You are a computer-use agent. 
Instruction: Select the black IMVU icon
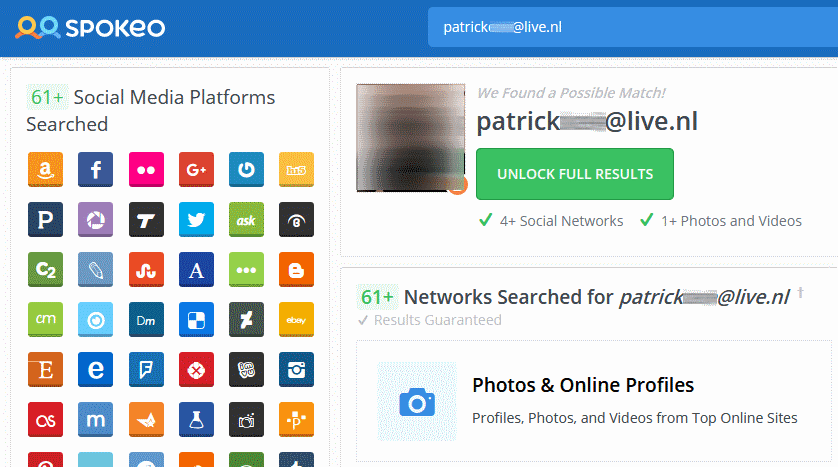point(246,369)
